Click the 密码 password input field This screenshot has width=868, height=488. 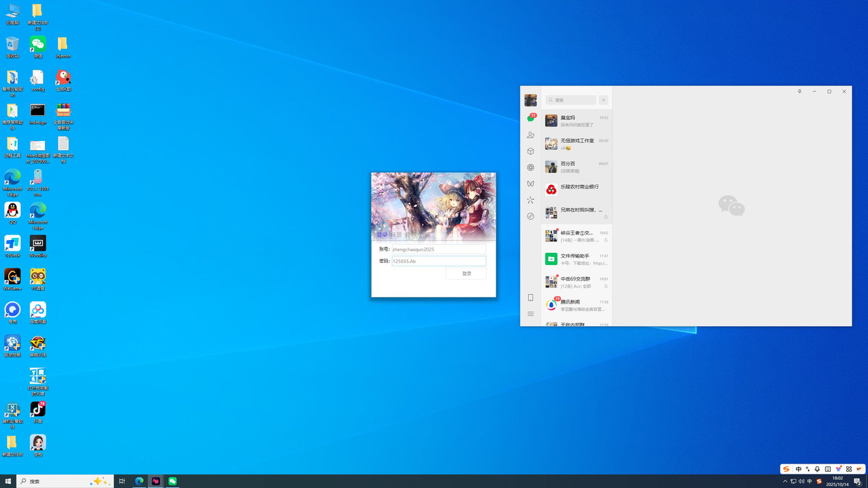(x=439, y=261)
